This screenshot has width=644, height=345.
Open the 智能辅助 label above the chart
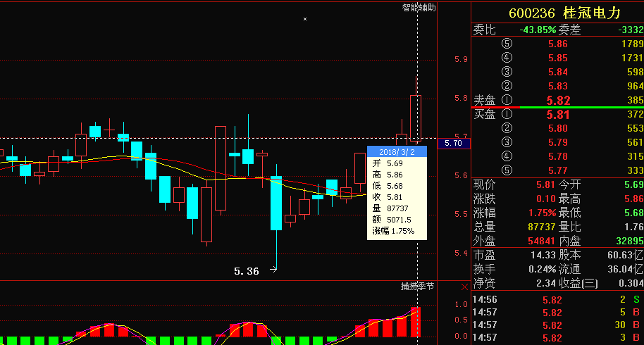point(419,8)
